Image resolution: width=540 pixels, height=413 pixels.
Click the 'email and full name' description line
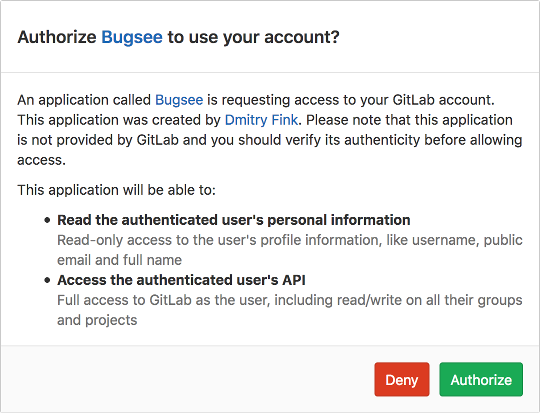[119, 260]
